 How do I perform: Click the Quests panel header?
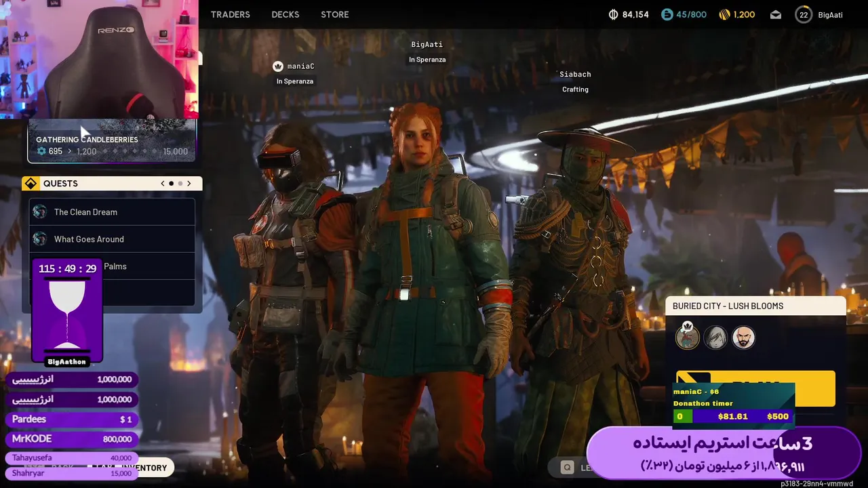click(x=112, y=184)
